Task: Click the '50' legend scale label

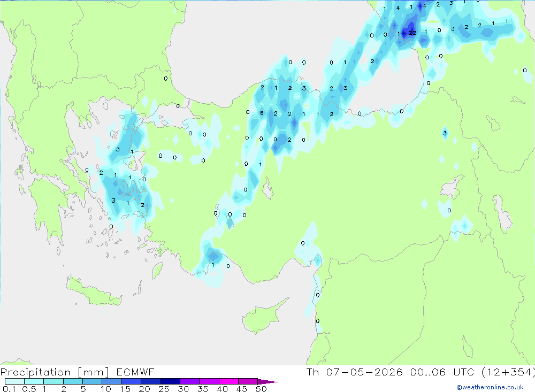Action: click(261, 389)
